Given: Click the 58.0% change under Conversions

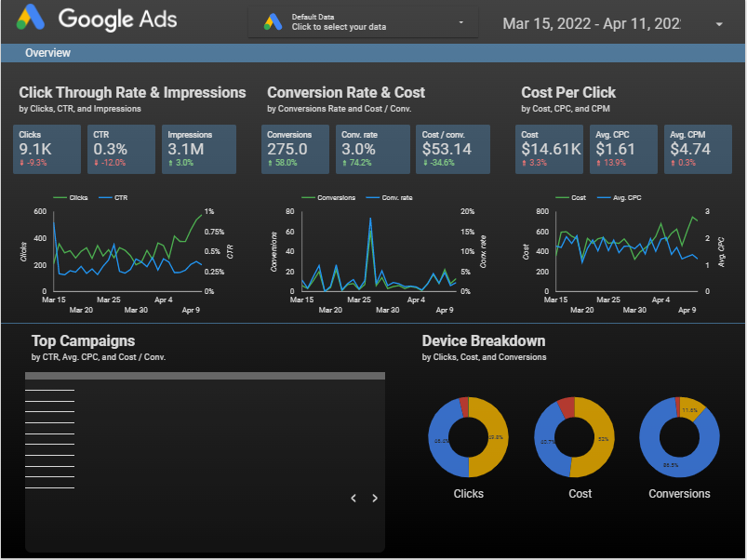Looking at the screenshot, I should [282, 163].
